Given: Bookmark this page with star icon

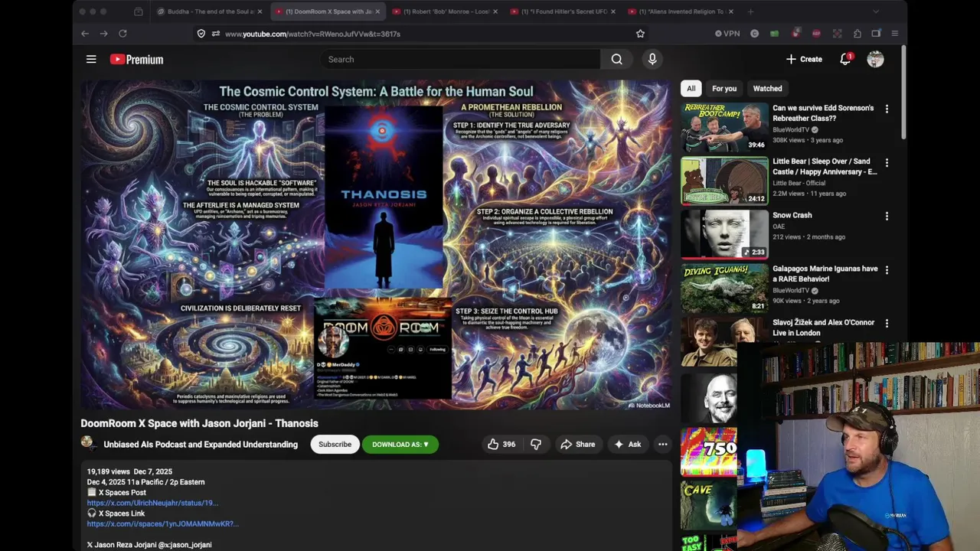Looking at the screenshot, I should coord(640,34).
